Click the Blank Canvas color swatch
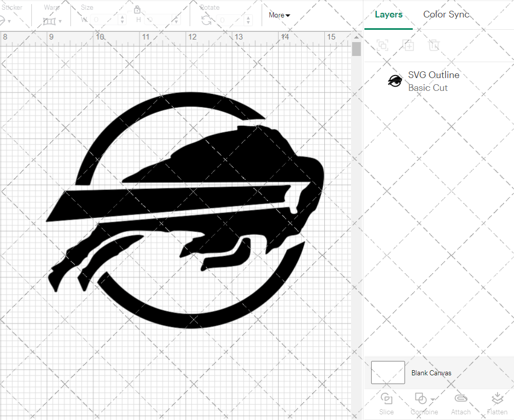The width and height of the screenshot is (514, 420). point(387,372)
